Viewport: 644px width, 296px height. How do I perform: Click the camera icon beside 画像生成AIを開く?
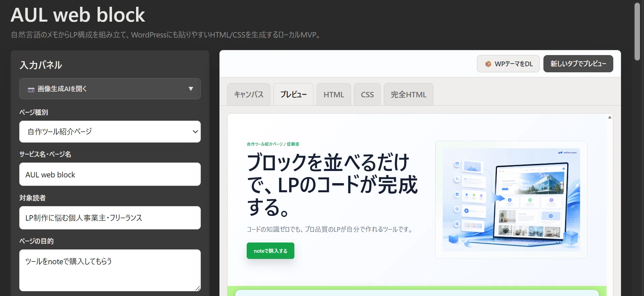click(x=31, y=90)
